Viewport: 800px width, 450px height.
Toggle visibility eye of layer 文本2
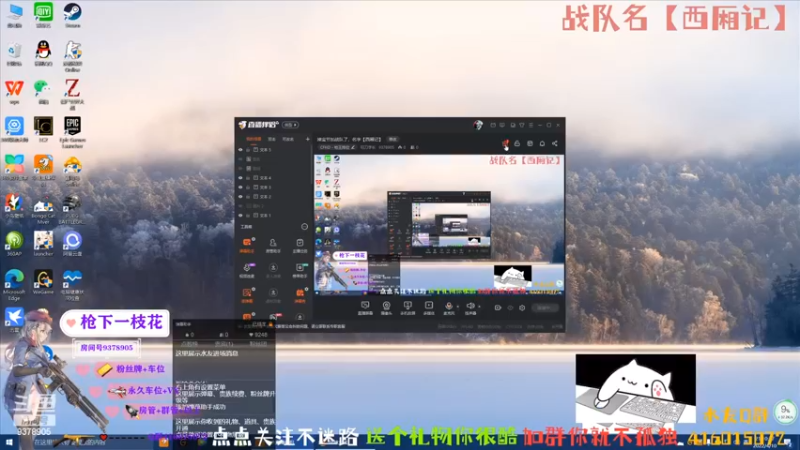pyautogui.click(x=240, y=197)
